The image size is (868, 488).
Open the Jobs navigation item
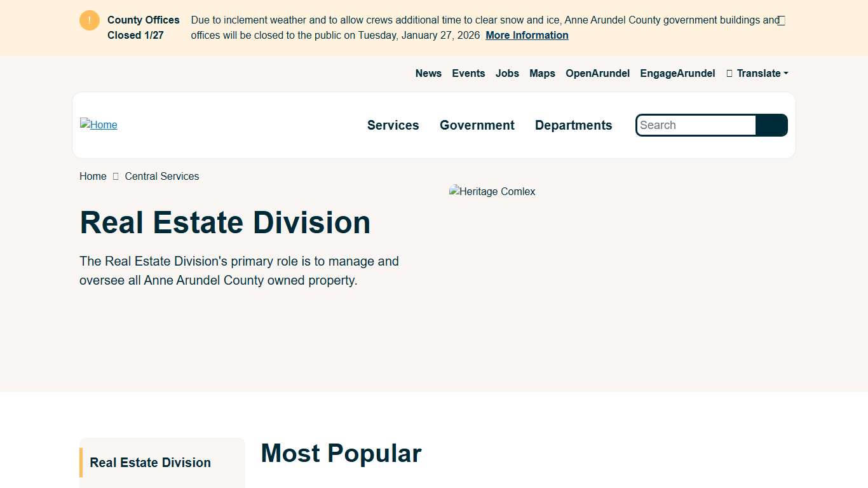pos(506,73)
